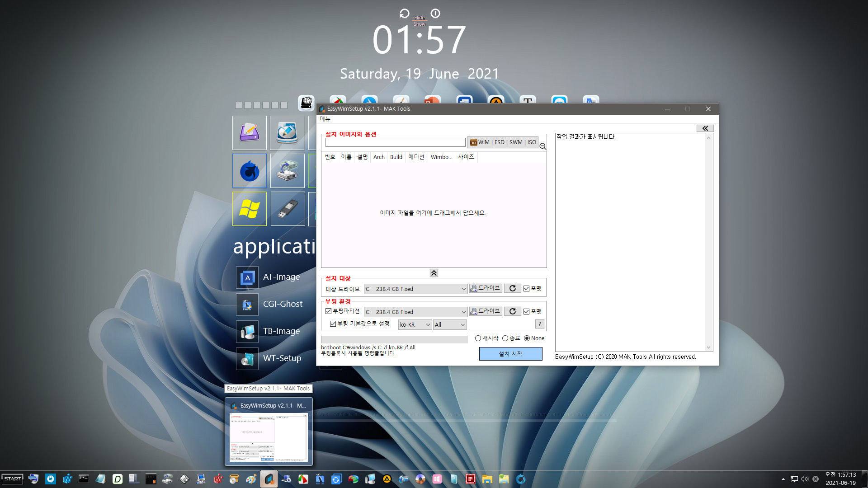Open TB-Image from the application list
This screenshot has height=488, width=868.
269,331
